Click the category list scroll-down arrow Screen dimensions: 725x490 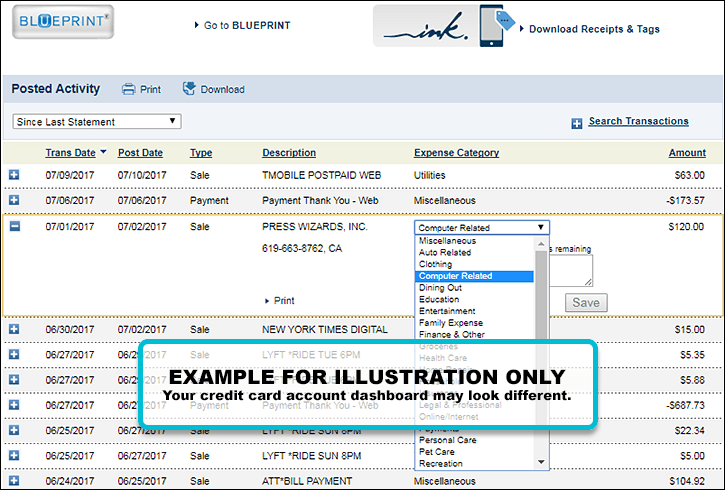pos(541,462)
